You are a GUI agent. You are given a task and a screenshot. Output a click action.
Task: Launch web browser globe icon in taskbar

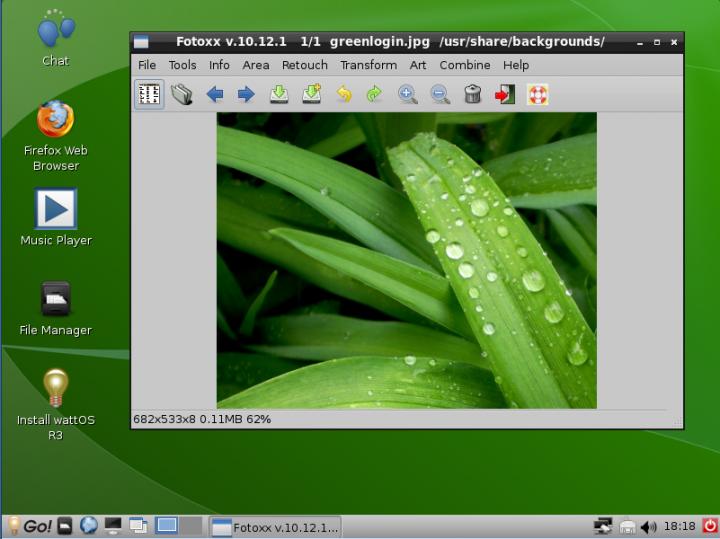click(x=88, y=526)
